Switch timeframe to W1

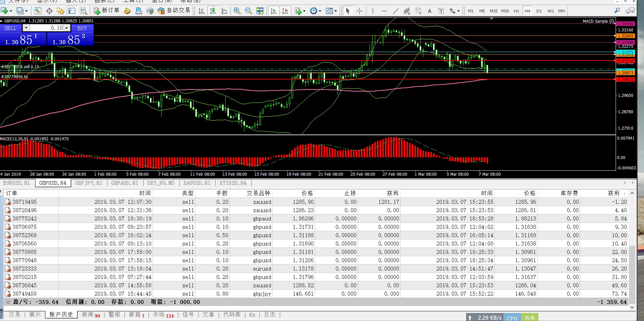551,11
